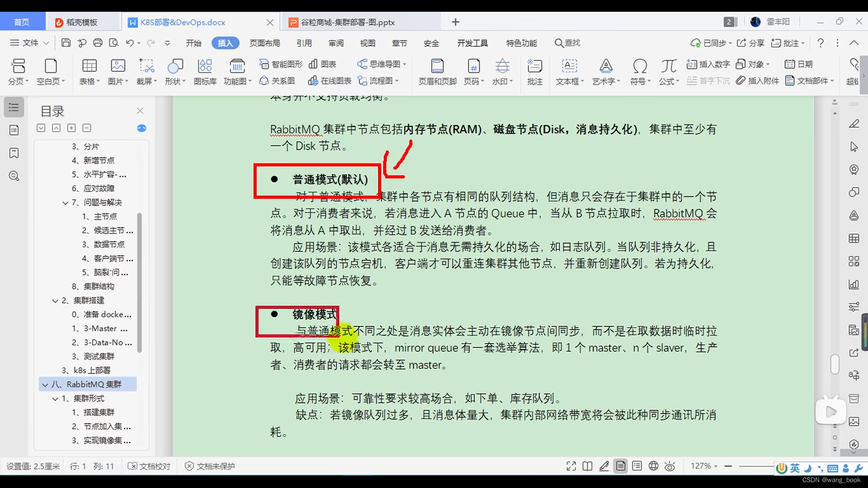Image resolution: width=868 pixels, height=488 pixels.
Task: Toggle page view mode in status bar
Action: coord(621,466)
